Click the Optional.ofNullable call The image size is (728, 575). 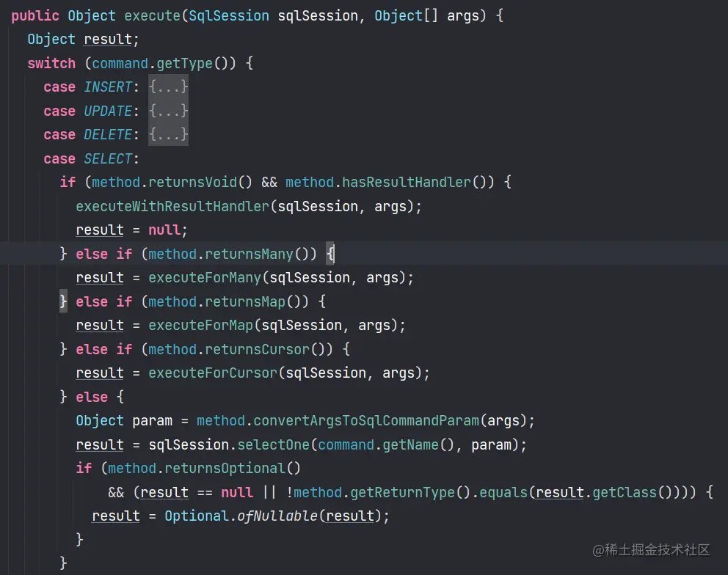coord(241,516)
